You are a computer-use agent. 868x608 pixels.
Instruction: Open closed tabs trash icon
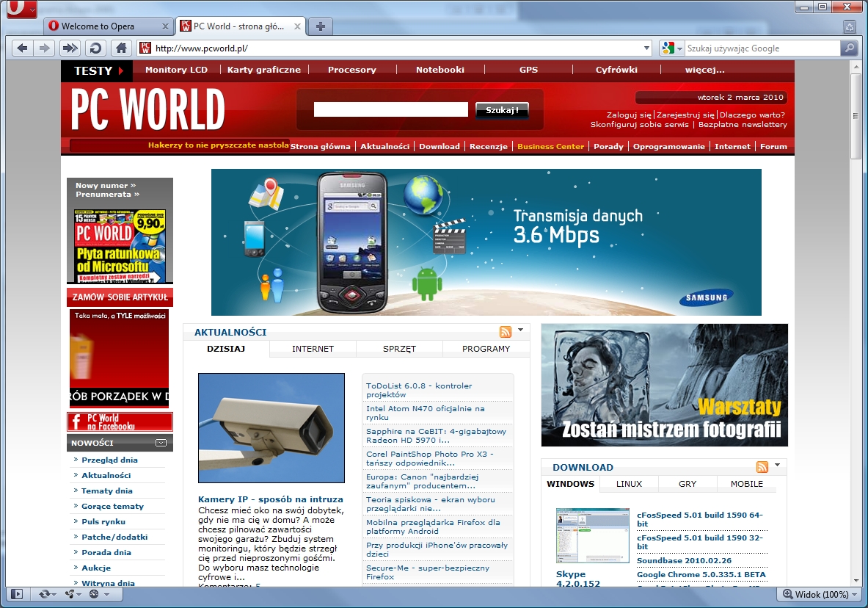849,26
